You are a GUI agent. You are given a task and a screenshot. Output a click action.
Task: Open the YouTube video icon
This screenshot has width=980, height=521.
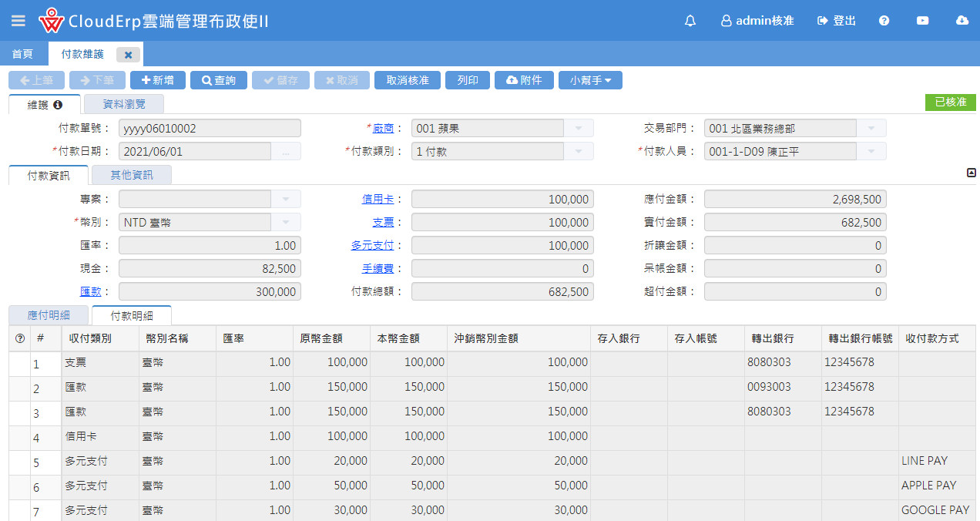[922, 21]
